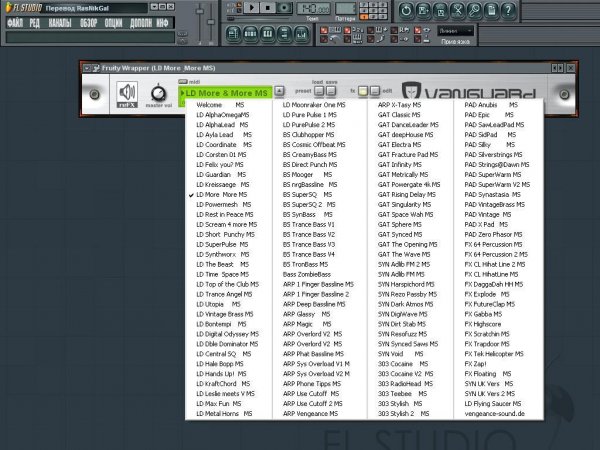This screenshot has width=600, height=450.
Task: Click the vengeance-sound.de entry
Action: 498,414
